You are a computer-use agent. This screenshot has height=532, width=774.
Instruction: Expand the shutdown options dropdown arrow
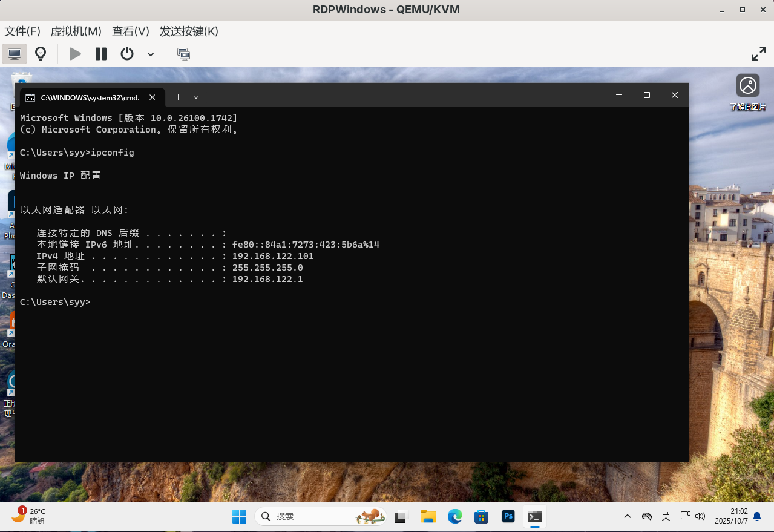pos(151,54)
